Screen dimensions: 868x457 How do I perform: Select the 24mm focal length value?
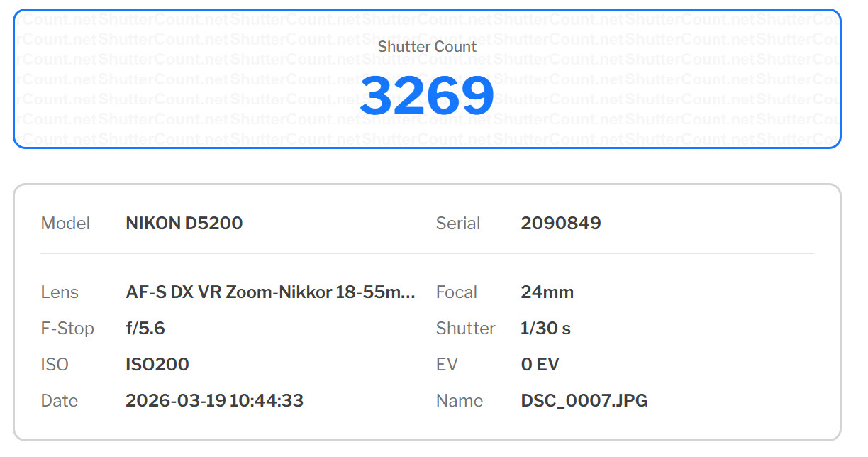(x=547, y=292)
